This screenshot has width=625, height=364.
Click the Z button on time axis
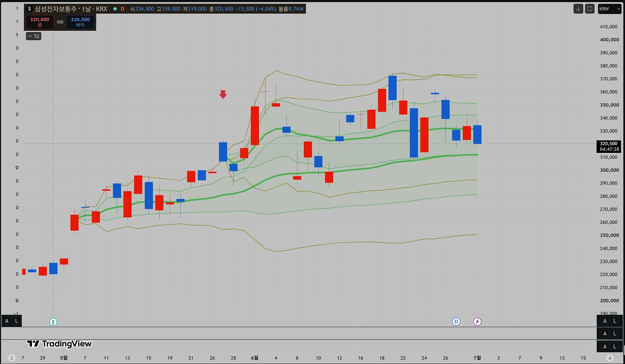click(12, 358)
